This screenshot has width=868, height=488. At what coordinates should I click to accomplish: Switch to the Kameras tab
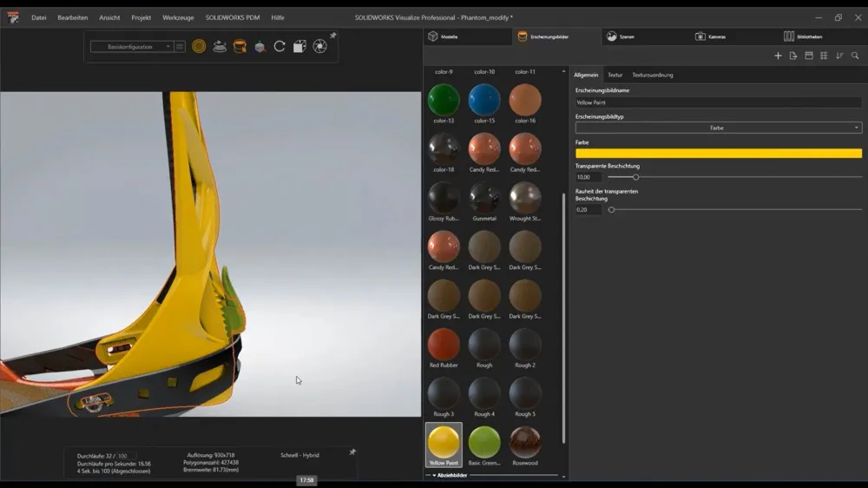tap(734, 36)
